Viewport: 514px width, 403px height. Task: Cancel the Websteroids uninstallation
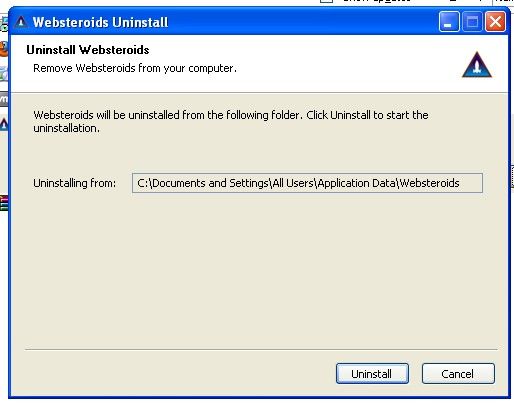(x=458, y=373)
